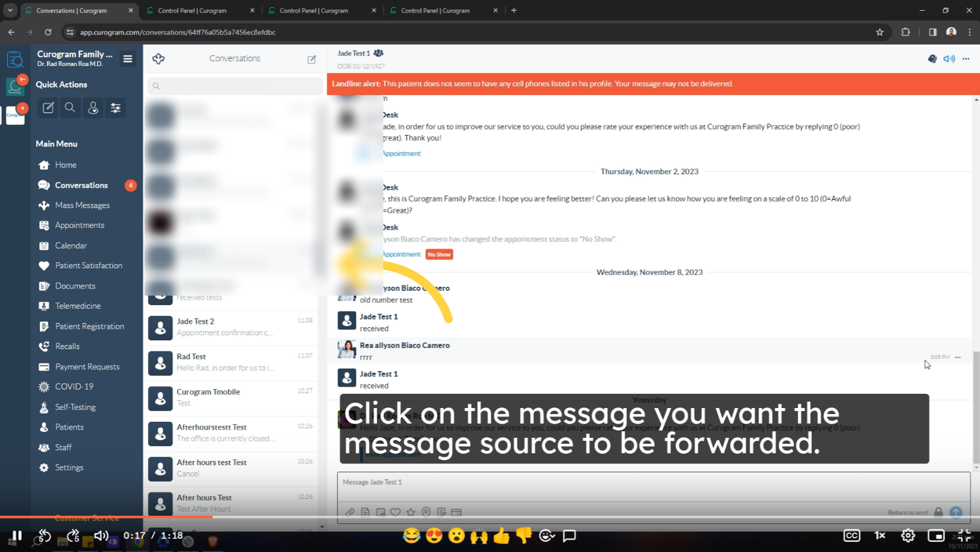Screen dimensions: 980x552
Task: Open a new browser tab
Action: (x=514, y=10)
